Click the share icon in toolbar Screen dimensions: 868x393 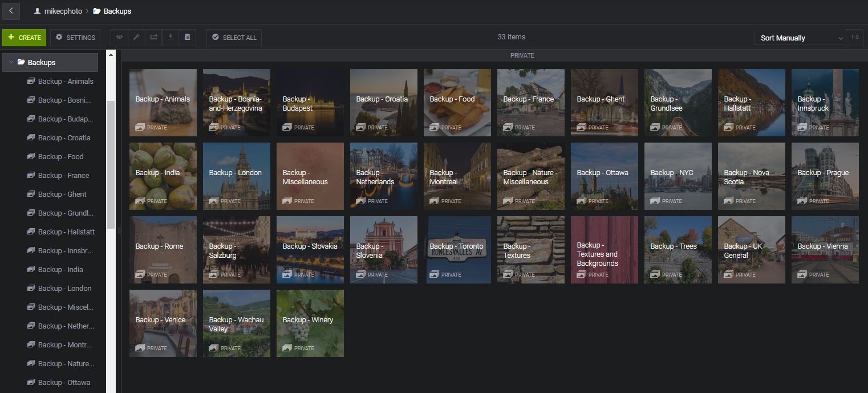tap(153, 38)
